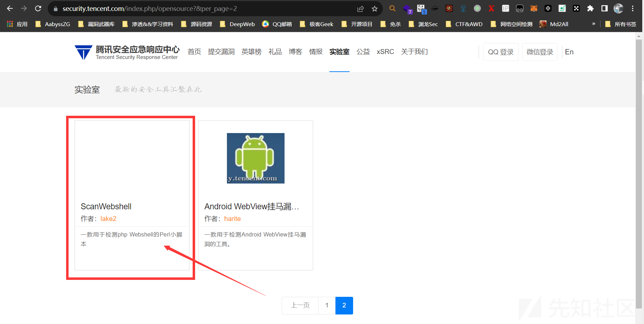Open the 博客 menu item
Viewport: 644px width, 324px height.
(295, 52)
